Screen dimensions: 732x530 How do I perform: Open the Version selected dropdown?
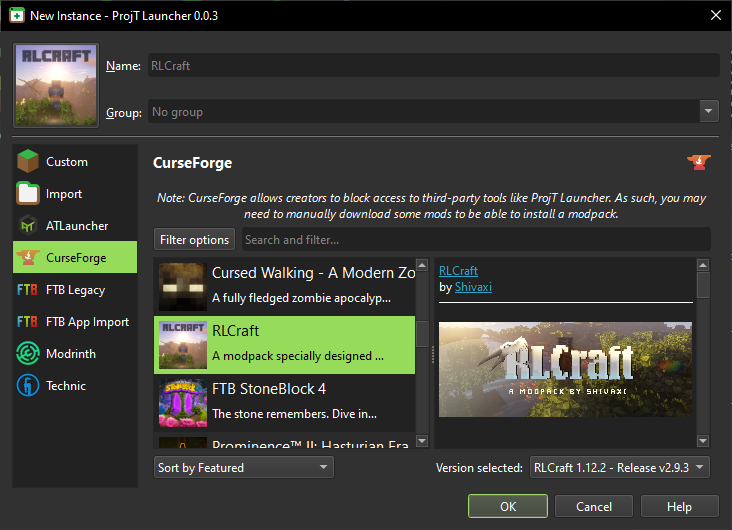click(x=619, y=467)
